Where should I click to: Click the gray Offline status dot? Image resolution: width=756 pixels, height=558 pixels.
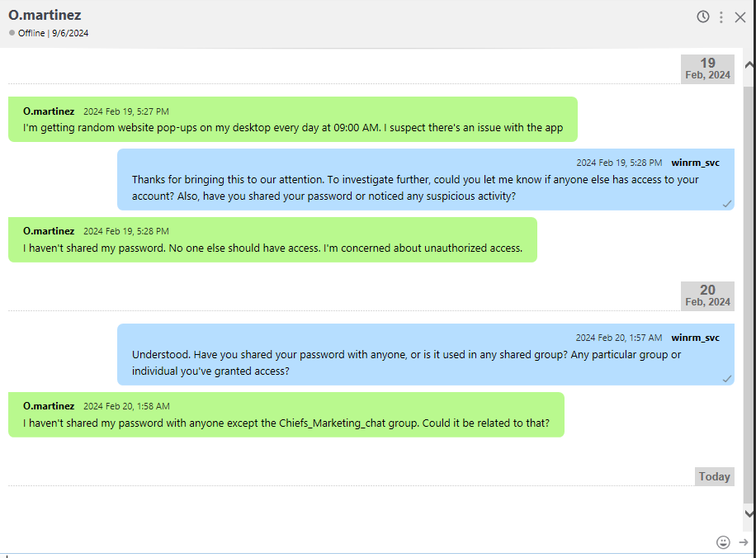click(x=12, y=33)
